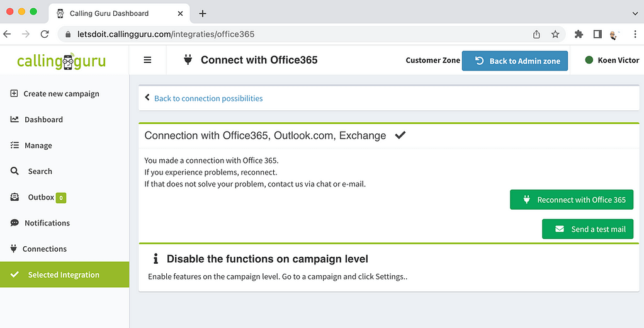Send a test mail
Viewport: 644px width, 328px height.
pos(588,229)
